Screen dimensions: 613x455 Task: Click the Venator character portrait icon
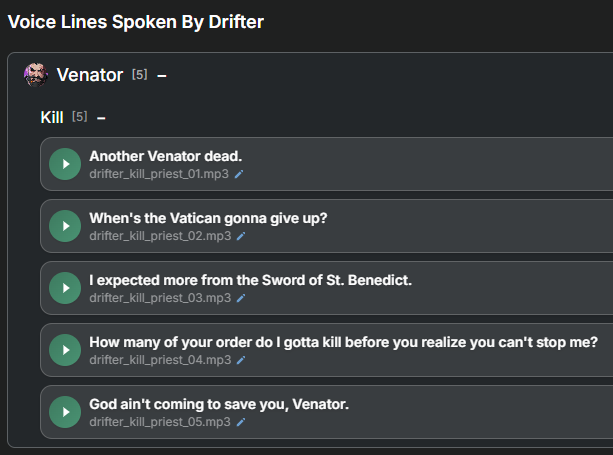pyautogui.click(x=36, y=75)
